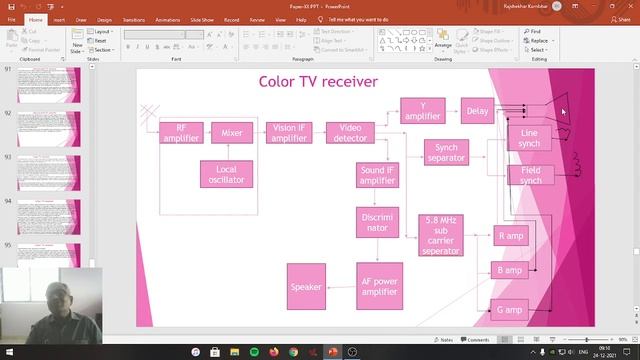
Task: Expand the Text Direction dropdown
Action: [334, 31]
